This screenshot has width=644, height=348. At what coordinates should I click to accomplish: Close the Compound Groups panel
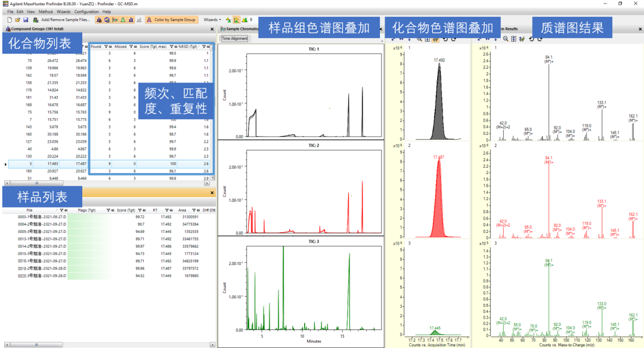point(212,28)
